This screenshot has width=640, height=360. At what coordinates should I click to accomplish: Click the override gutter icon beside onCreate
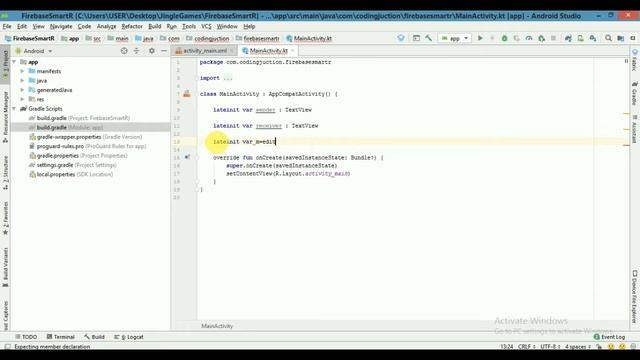click(x=187, y=157)
